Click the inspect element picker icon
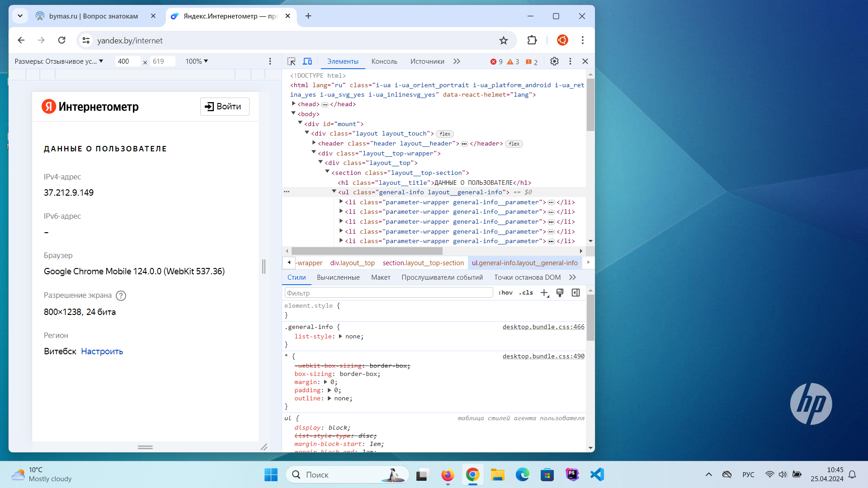 point(292,61)
